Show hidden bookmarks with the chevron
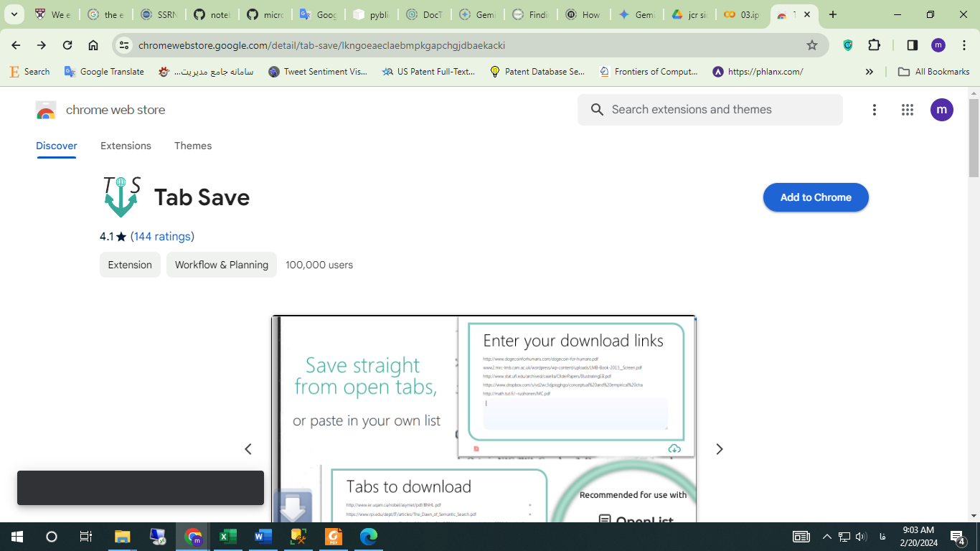980x551 pixels. [x=870, y=72]
